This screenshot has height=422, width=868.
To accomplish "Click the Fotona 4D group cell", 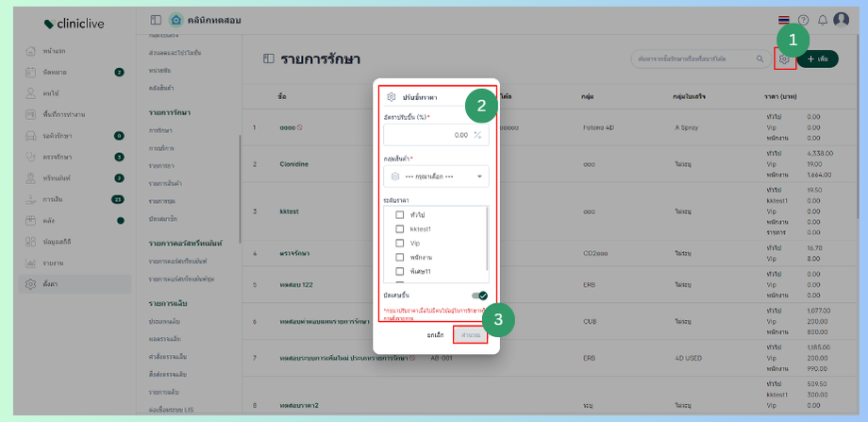I will tap(598, 127).
